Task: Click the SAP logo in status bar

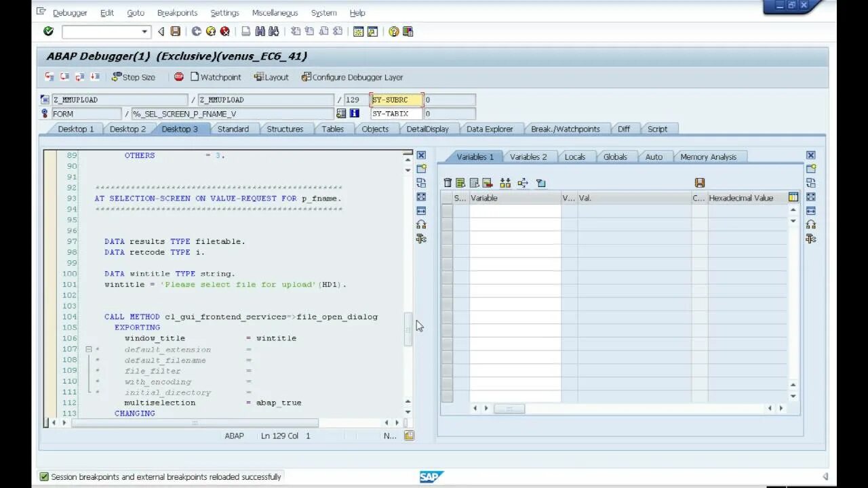Action: 431,477
